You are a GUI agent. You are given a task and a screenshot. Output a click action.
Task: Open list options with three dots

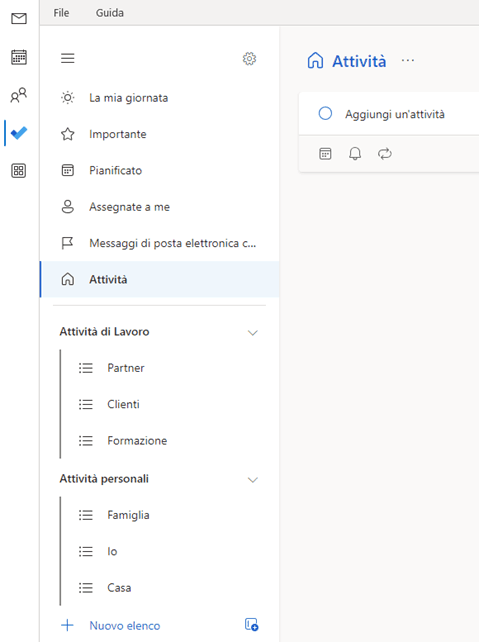click(x=408, y=61)
